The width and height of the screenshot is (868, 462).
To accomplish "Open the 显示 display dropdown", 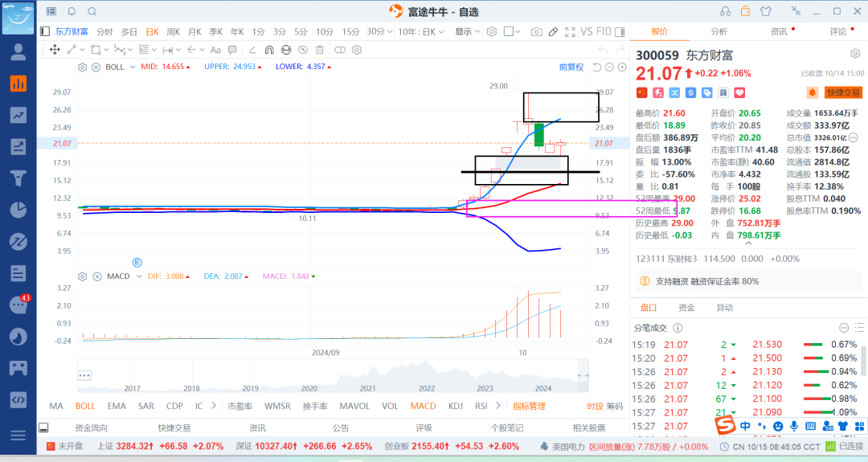I will pos(467,32).
